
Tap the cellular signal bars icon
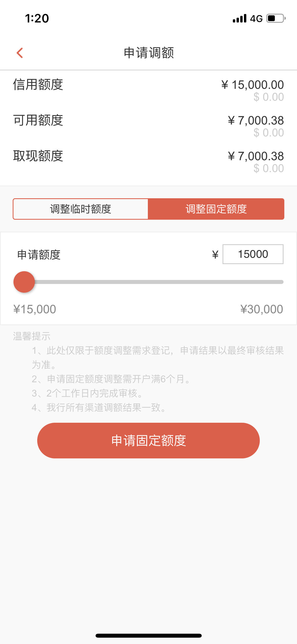239,19
